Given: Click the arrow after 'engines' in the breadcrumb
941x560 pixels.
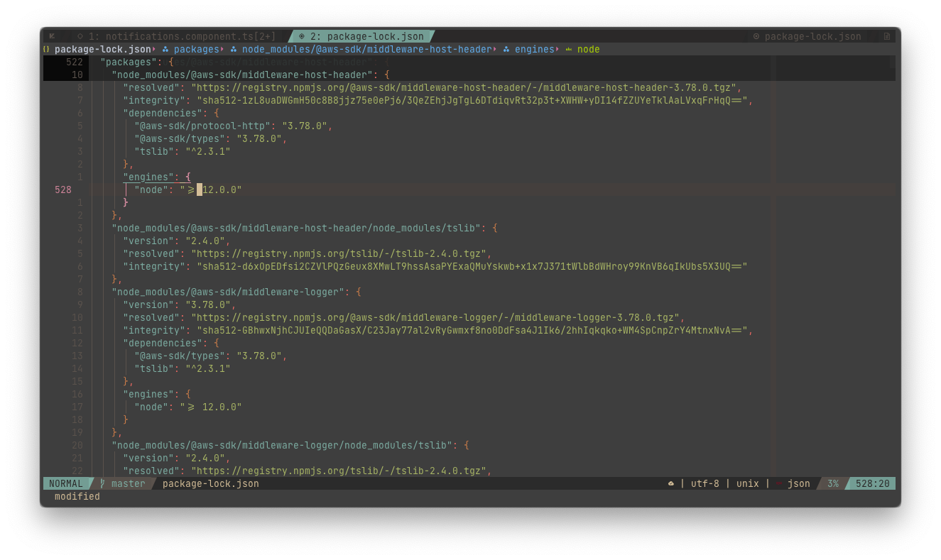Looking at the screenshot, I should (x=557, y=49).
